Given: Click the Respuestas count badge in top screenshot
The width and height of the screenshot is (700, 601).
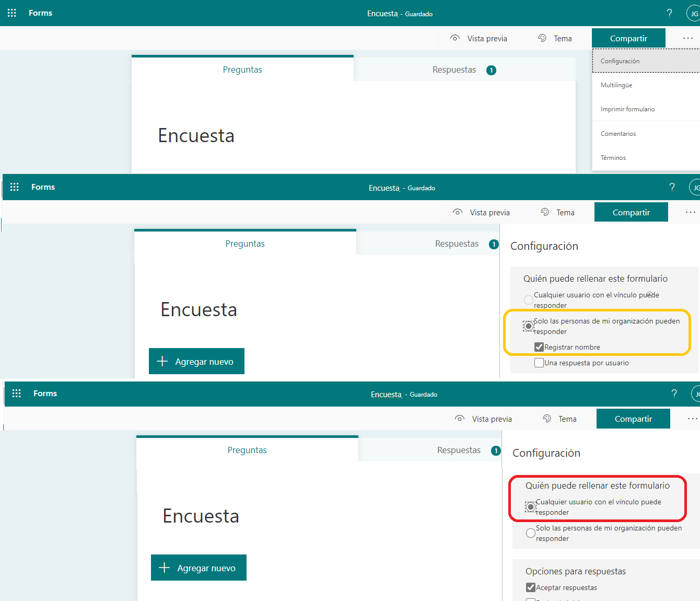Looking at the screenshot, I should click(x=491, y=70).
